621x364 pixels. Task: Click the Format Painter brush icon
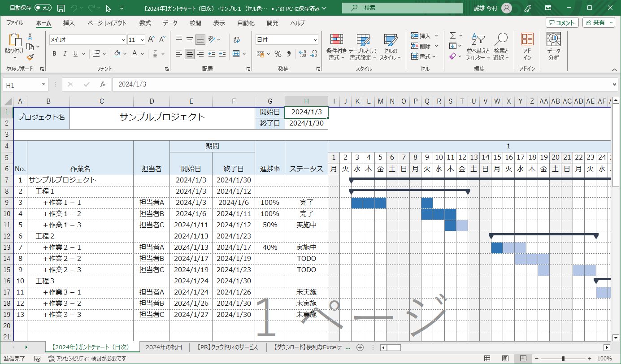tap(30, 57)
